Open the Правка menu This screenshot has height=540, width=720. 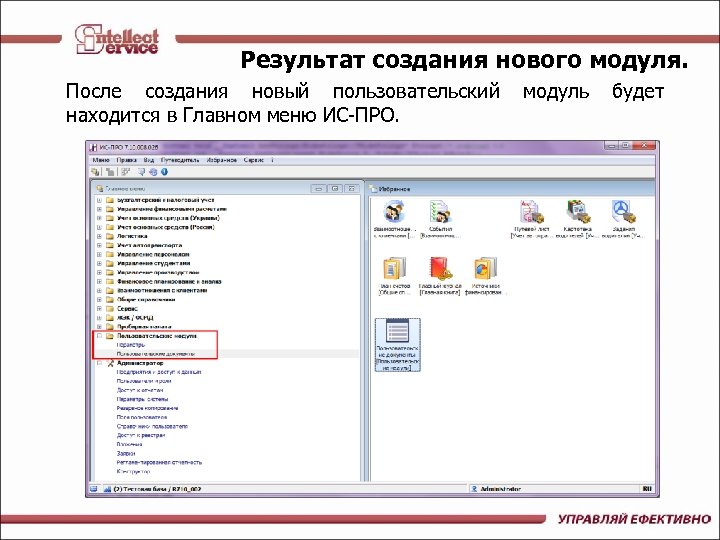(126, 160)
